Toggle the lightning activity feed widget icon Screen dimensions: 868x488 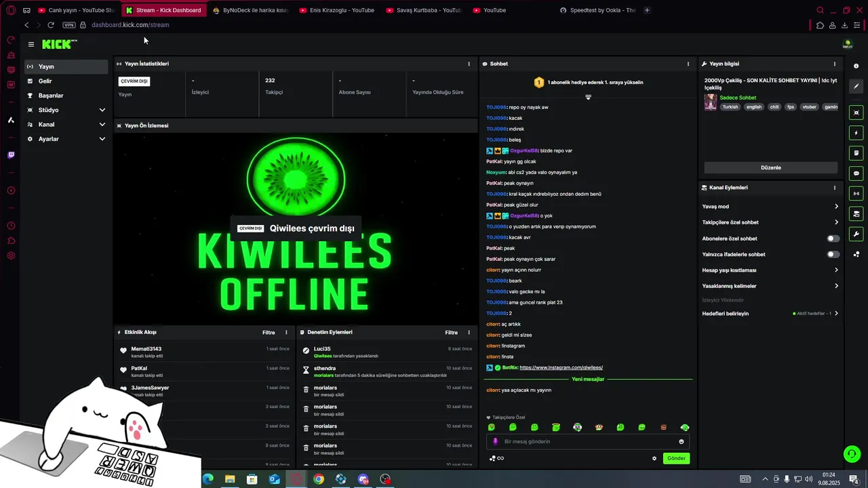(856, 133)
